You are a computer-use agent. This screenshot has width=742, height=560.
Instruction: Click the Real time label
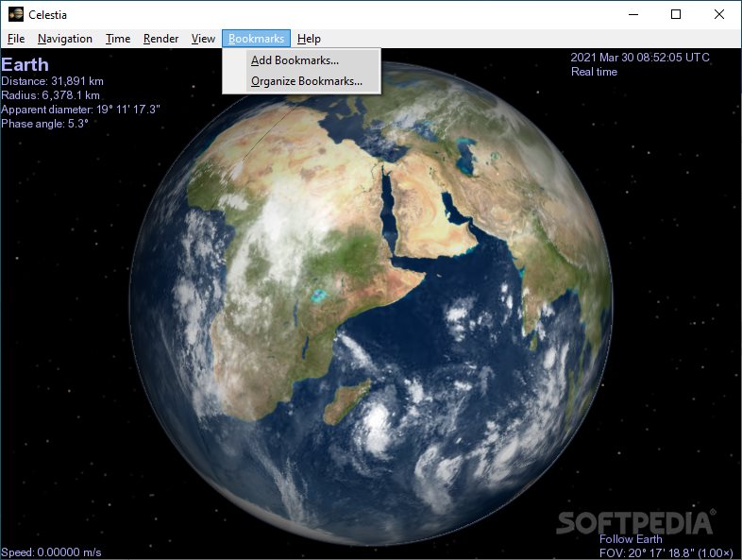(594, 72)
